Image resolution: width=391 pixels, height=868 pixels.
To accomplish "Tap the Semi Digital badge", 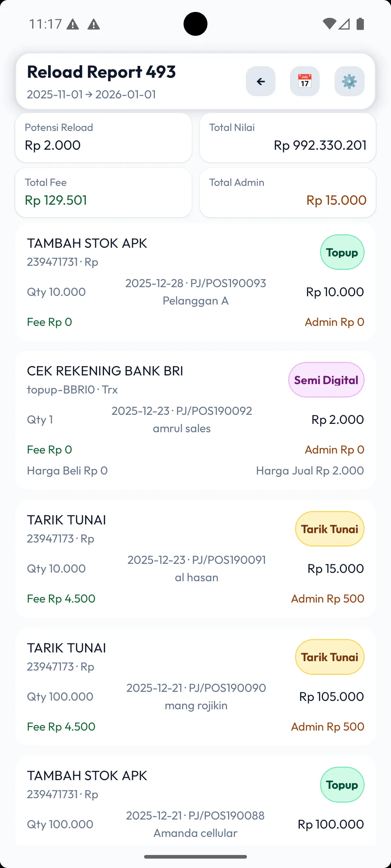I will pyautogui.click(x=326, y=380).
